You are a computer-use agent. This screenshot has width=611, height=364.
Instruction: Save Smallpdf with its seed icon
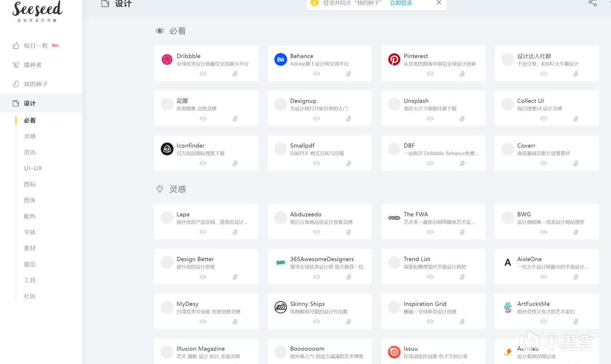pyautogui.click(x=348, y=163)
